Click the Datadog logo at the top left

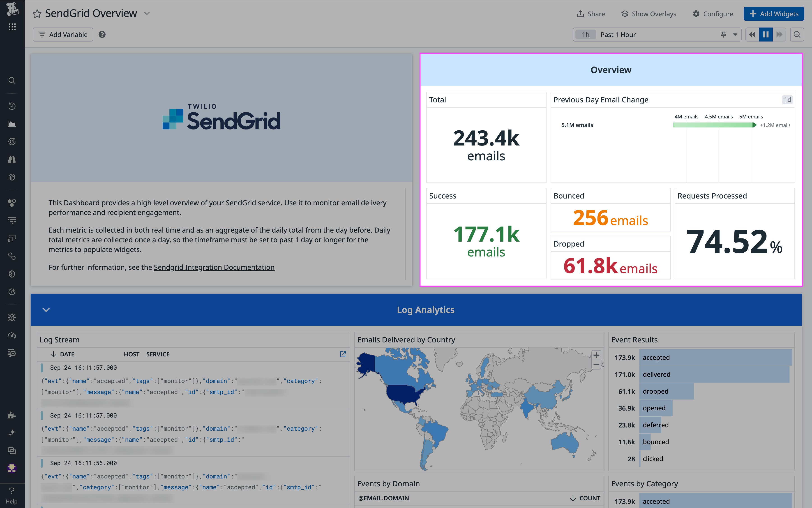point(12,9)
